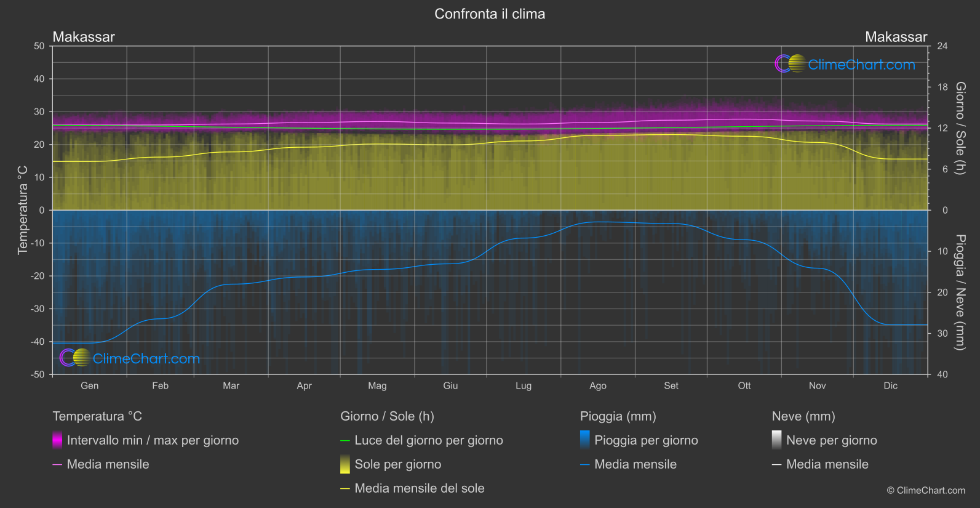Toggle temperature 'Media mensile' legend entry
This screenshot has width=980, height=508.
click(x=108, y=464)
